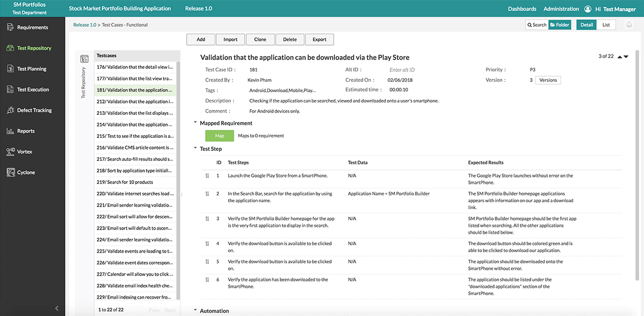Open the Search tool
The image size is (644, 316).
pyautogui.click(x=536, y=24)
